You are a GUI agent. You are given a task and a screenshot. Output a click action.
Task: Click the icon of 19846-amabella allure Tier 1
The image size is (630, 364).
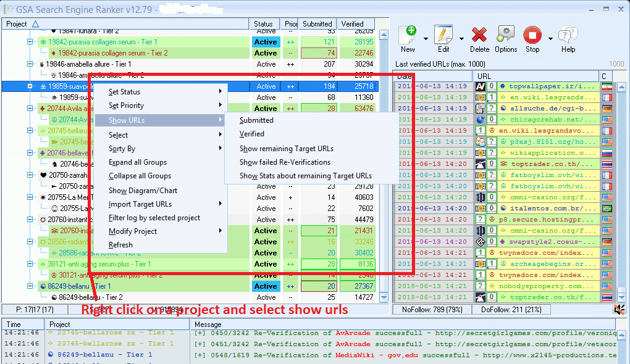(42, 64)
